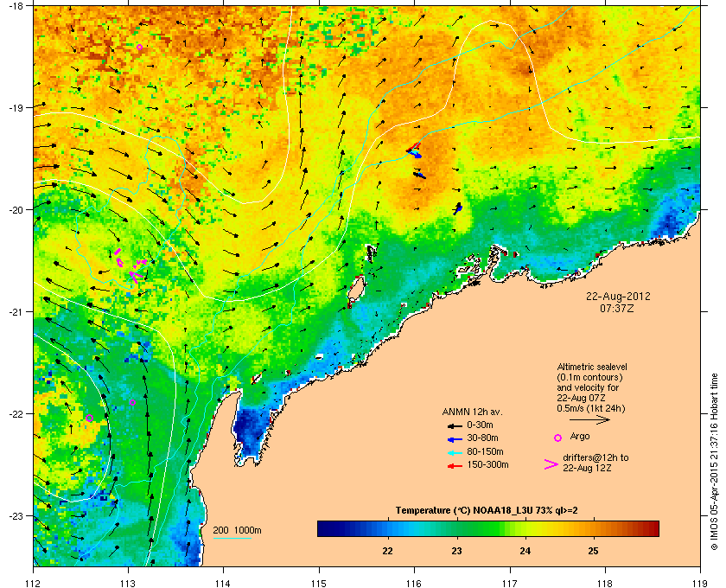Screen dimensions: 726x588
Task: Click the (0.1m contours) text
Action: click(589, 377)
